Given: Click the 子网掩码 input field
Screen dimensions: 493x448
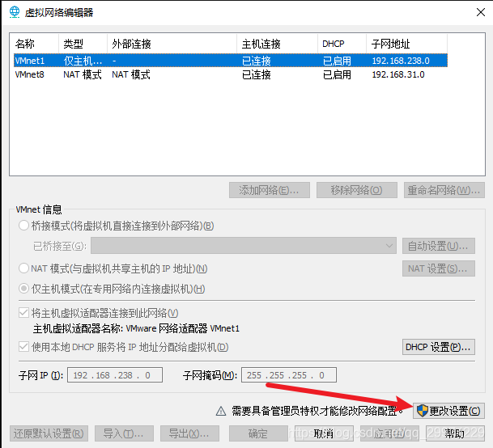Looking at the screenshot, I should click(289, 374).
